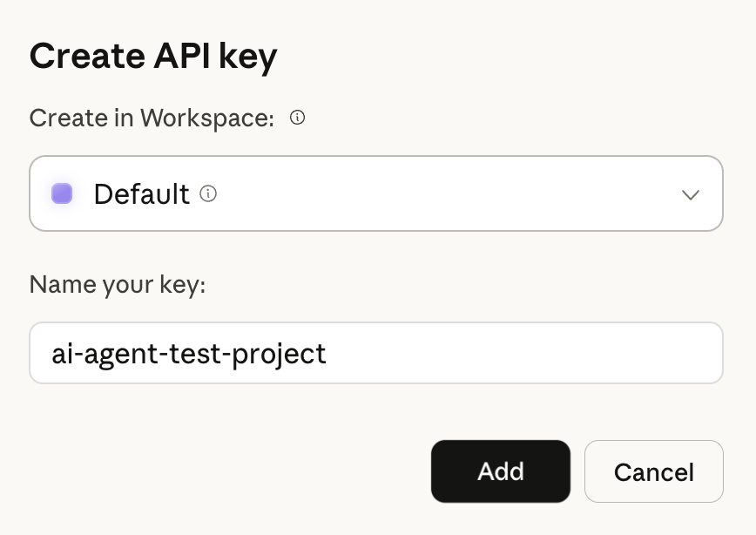756x535 pixels.
Task: Click the info icon beside Create in Workspace
Action: pyautogui.click(x=297, y=118)
